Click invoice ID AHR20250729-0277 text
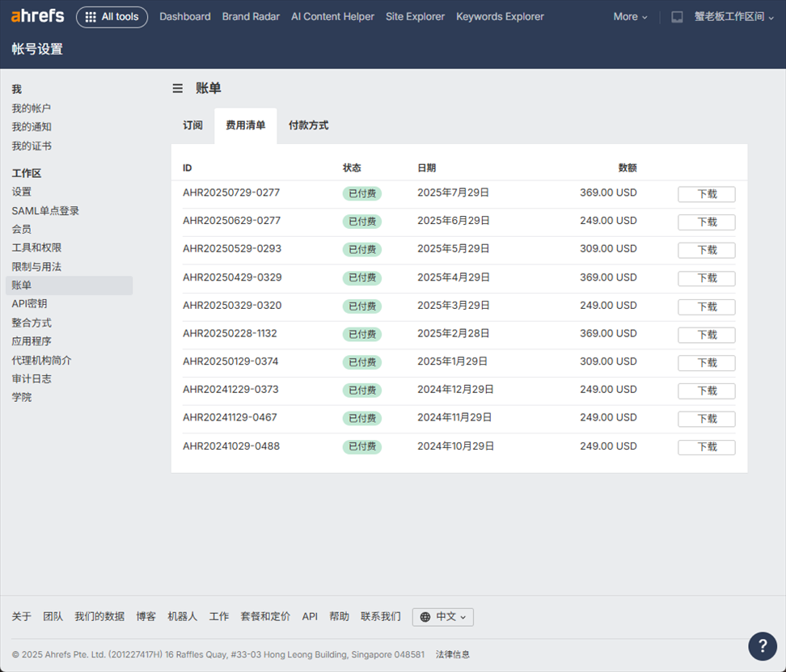Image resolution: width=786 pixels, height=672 pixels. point(231,192)
